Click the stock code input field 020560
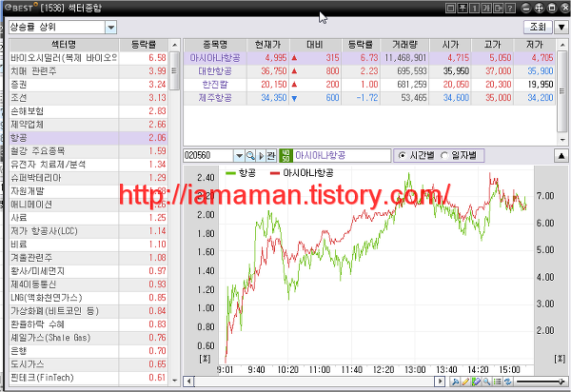The width and height of the screenshot is (571, 392). (208, 156)
